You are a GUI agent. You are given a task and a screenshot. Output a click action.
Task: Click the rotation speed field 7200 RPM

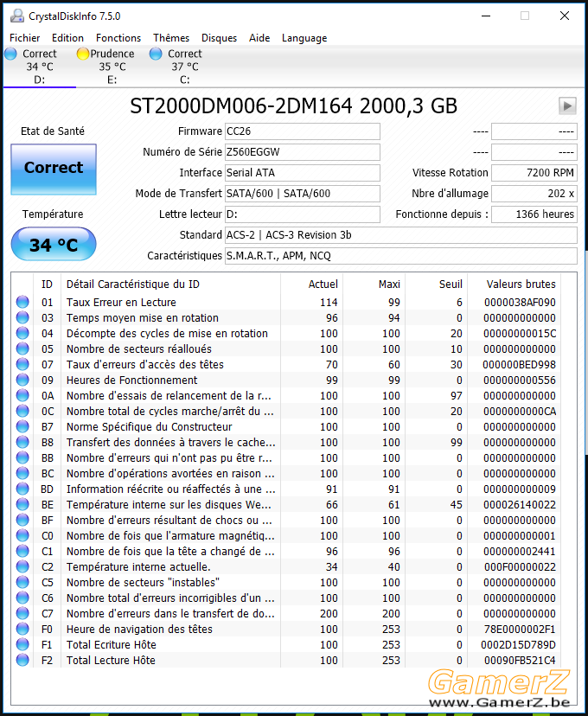pyautogui.click(x=534, y=173)
